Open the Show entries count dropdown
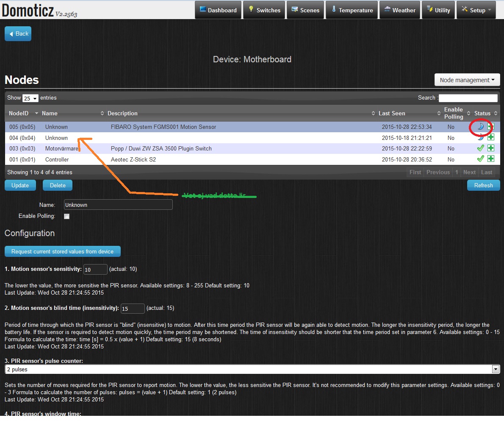The height and width of the screenshot is (426, 504). [30, 98]
